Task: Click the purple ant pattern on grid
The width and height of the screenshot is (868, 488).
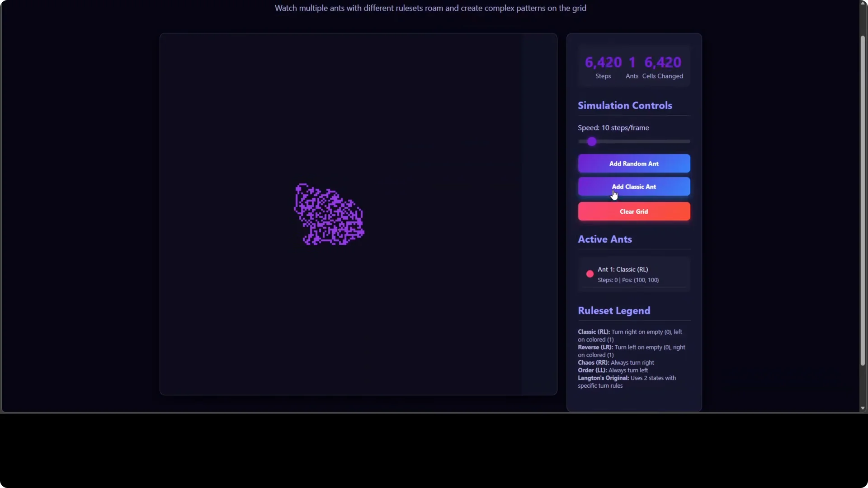Action: pos(329,215)
